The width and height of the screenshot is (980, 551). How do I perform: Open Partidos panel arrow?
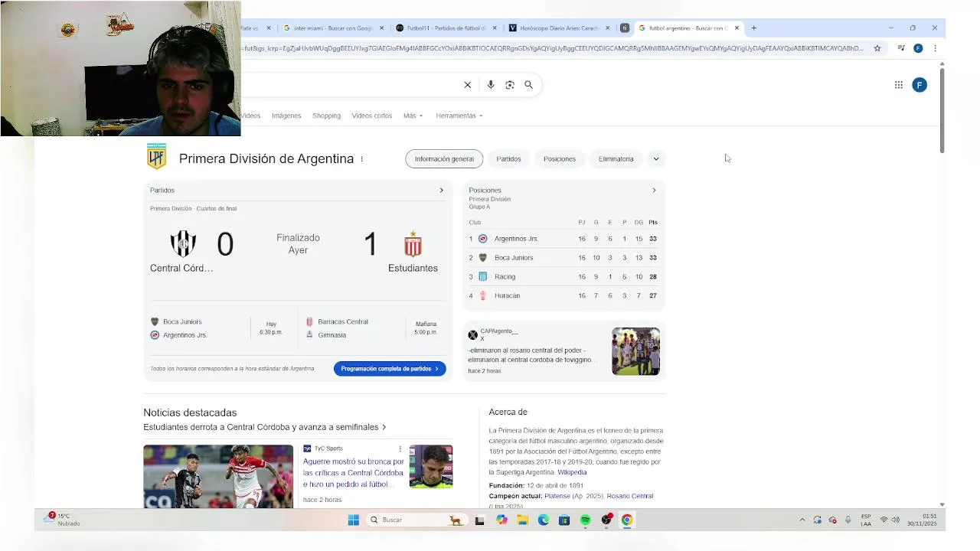441,191
